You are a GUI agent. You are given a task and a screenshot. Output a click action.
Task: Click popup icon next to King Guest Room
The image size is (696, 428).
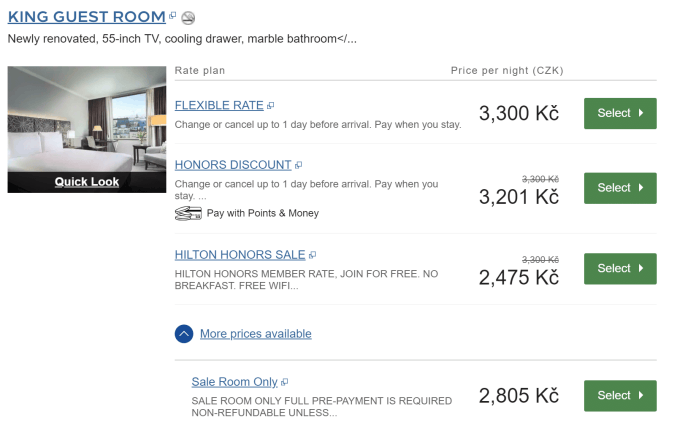tap(173, 16)
